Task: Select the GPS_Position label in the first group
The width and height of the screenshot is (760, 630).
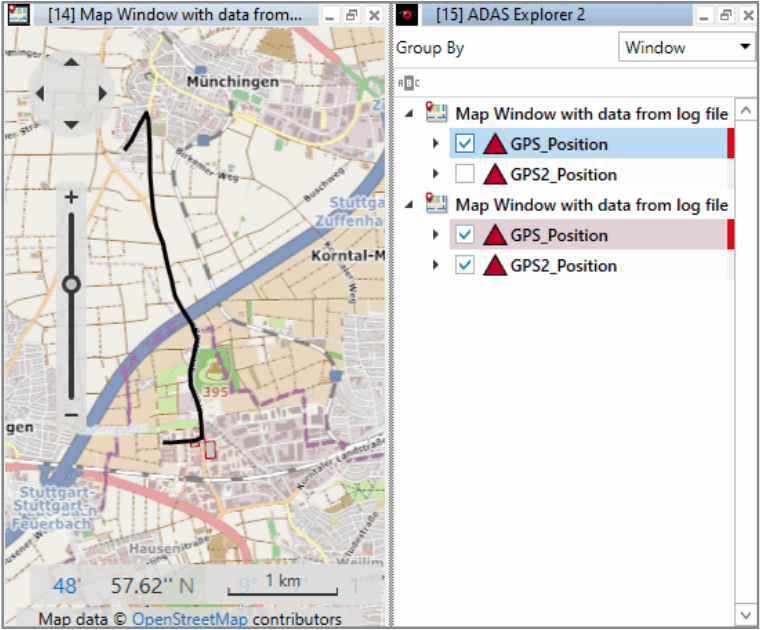Action: 559,144
